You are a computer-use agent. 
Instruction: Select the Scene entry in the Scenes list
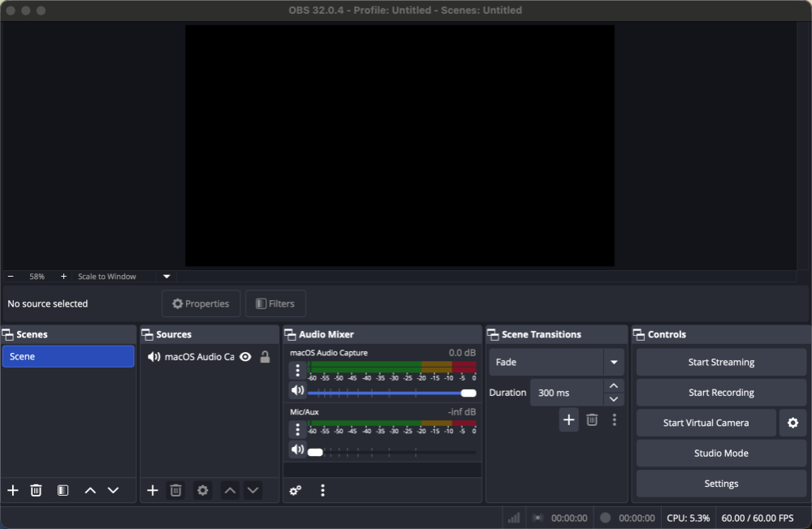(68, 356)
